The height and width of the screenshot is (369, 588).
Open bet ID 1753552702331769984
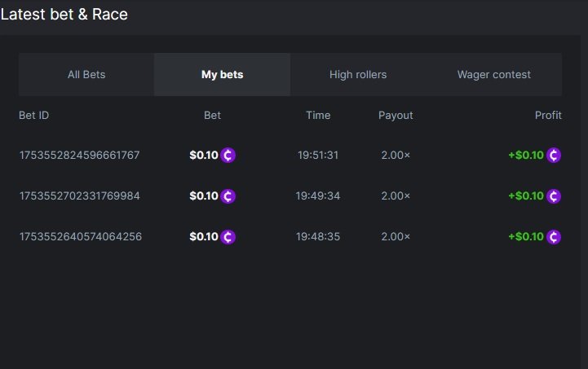pos(80,196)
